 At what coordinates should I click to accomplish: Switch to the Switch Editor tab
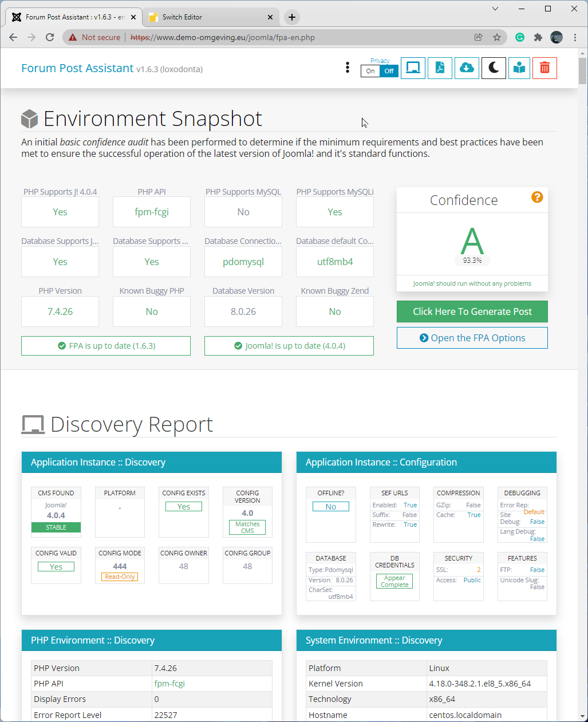206,17
